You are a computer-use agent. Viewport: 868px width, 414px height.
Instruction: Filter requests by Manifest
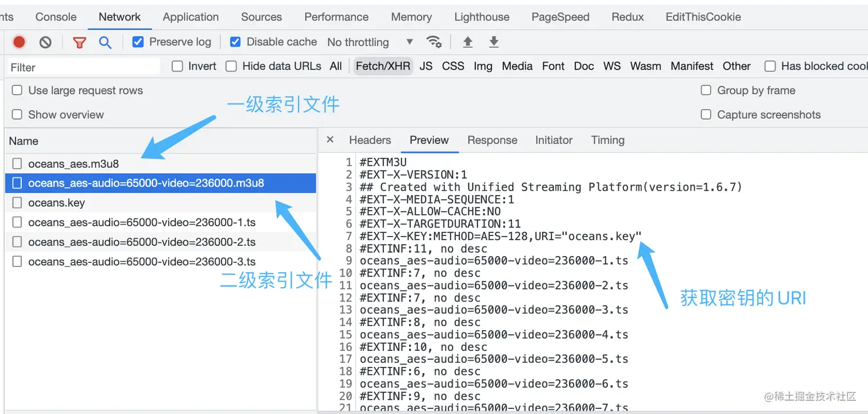tap(692, 66)
